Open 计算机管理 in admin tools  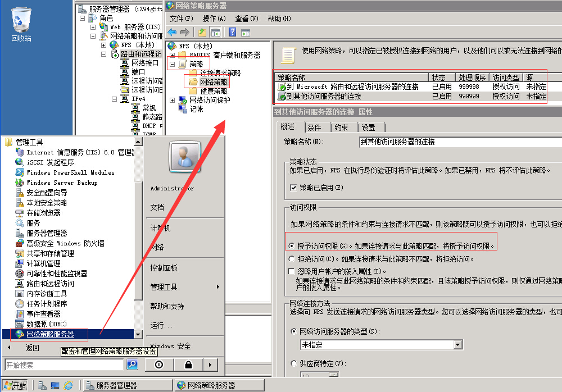pyautogui.click(x=38, y=263)
